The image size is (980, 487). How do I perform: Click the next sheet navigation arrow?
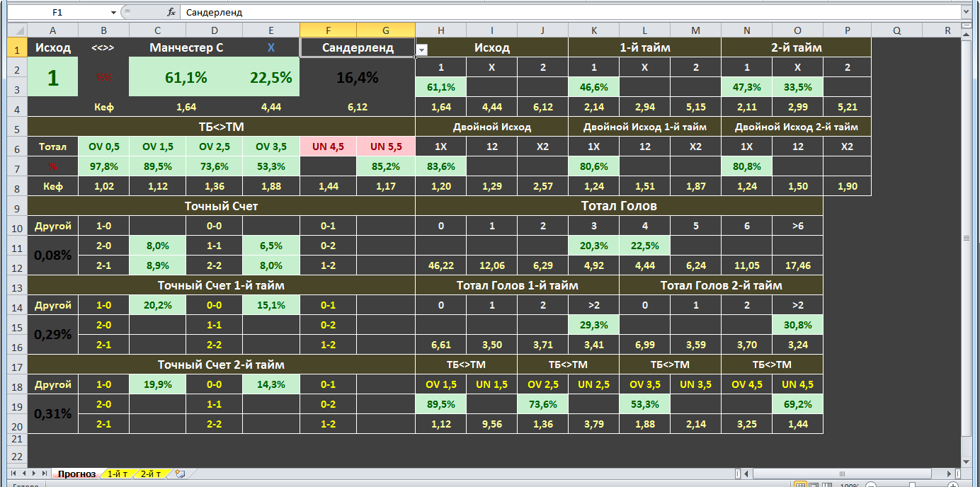tap(34, 473)
